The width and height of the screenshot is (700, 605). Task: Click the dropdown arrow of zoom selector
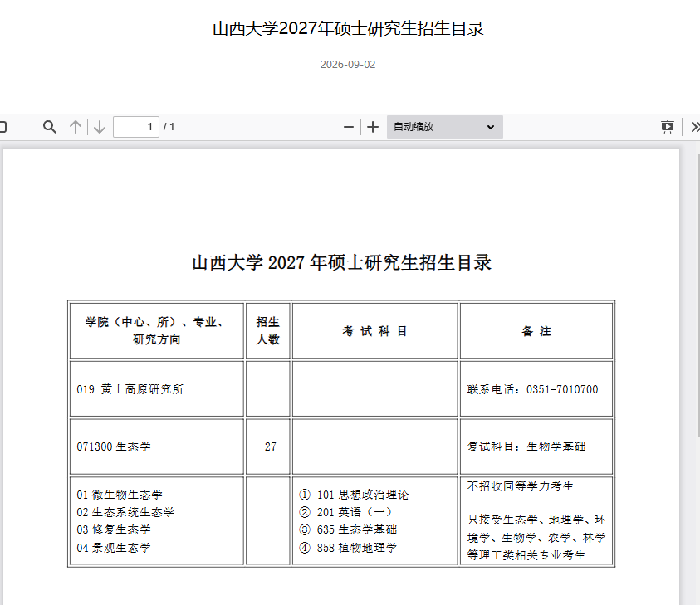pyautogui.click(x=491, y=127)
